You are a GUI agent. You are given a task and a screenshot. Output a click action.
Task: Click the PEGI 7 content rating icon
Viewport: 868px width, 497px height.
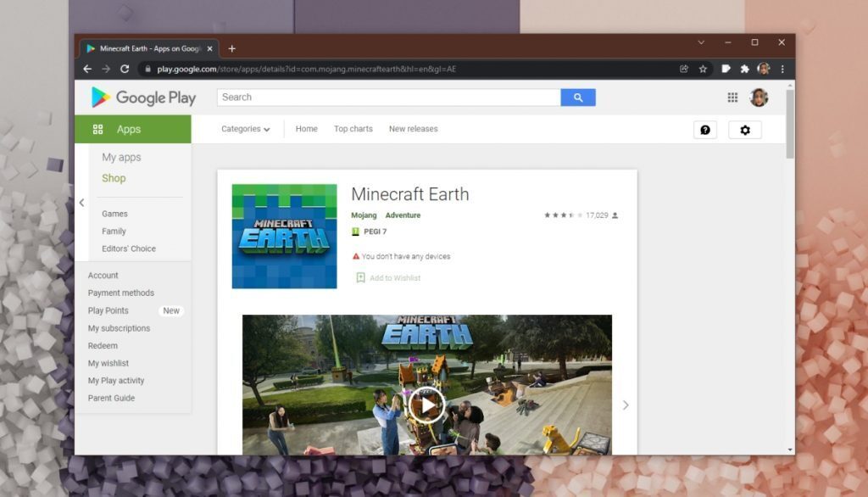point(355,232)
